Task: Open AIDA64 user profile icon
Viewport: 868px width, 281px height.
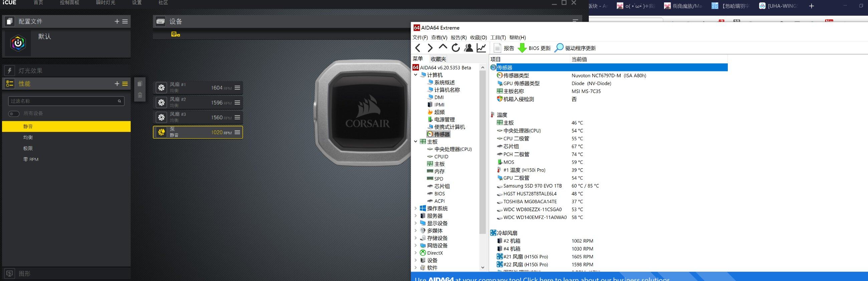Action: (468, 48)
